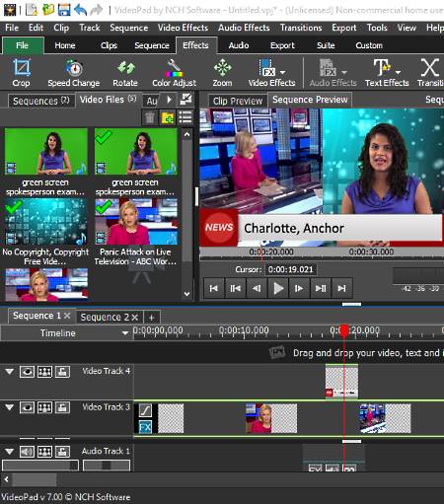The image size is (444, 504).
Task: Toggle lock on Video Track 4
Action: [62, 372]
